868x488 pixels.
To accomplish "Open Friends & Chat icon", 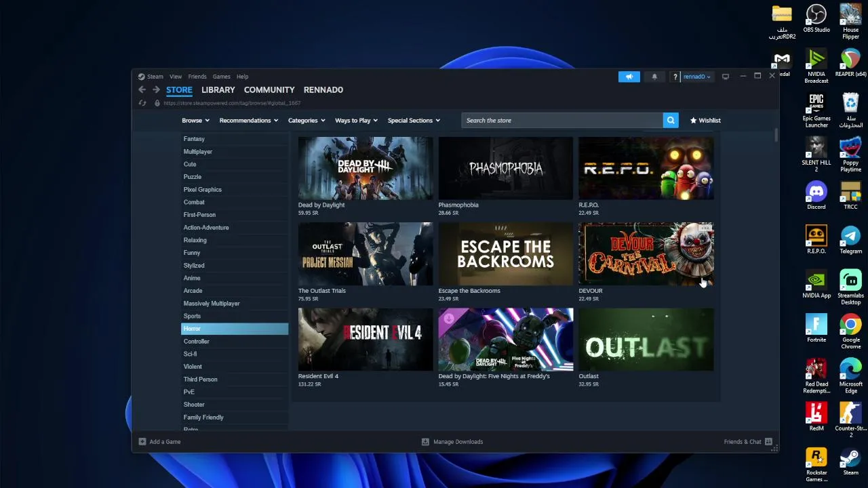I will coord(768,441).
